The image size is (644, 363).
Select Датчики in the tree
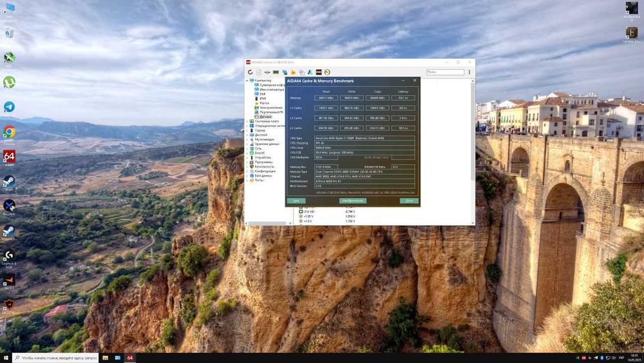click(x=263, y=117)
